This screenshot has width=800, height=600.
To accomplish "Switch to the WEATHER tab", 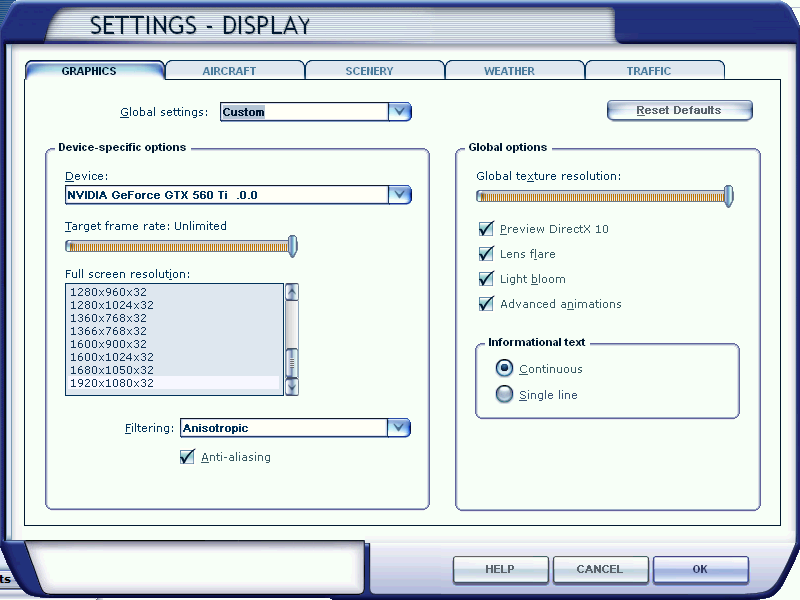I will point(514,70).
